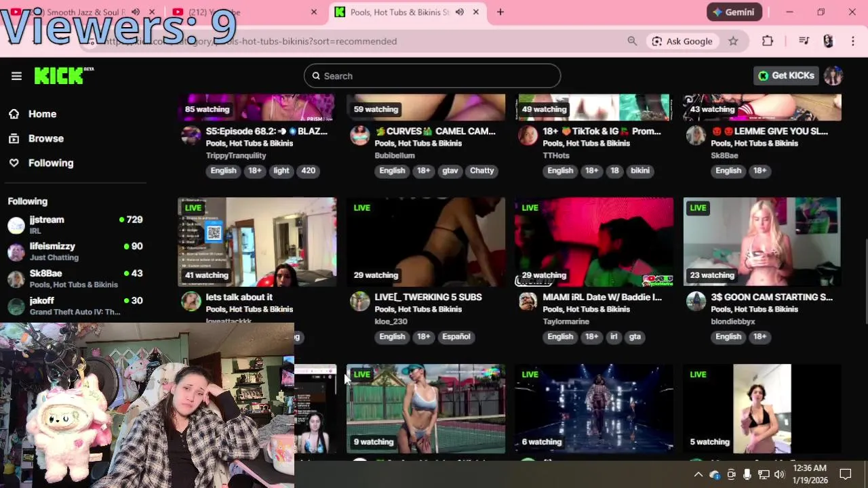868x488 pixels.
Task: Open the Chrome extensions puzzle icon
Action: [768, 41]
